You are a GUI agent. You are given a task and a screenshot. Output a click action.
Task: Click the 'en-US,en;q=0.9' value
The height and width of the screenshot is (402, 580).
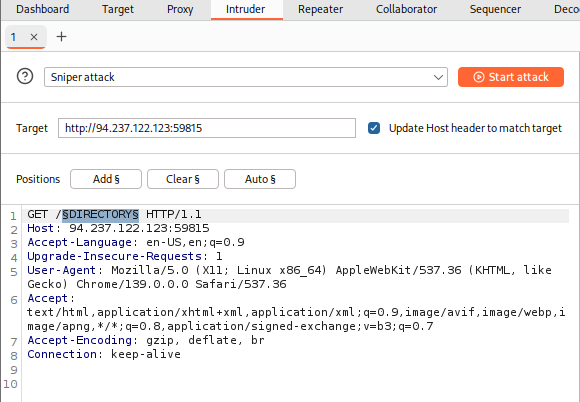pyautogui.click(x=195, y=242)
